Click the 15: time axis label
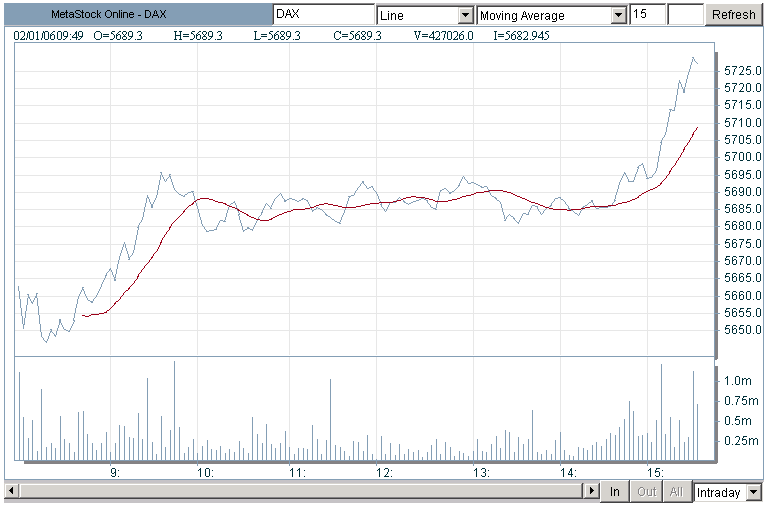Viewport: 767px width, 505px height. tap(654, 473)
